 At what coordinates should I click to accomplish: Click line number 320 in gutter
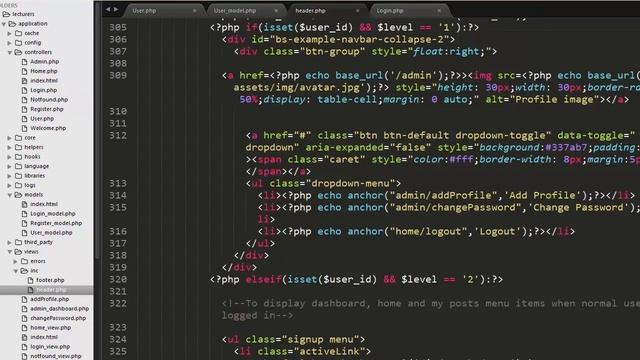[x=118, y=279]
